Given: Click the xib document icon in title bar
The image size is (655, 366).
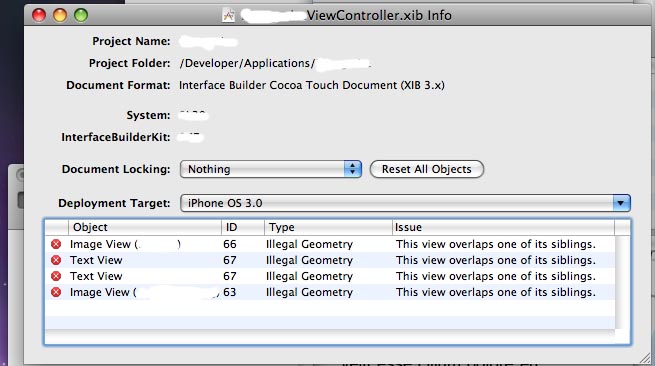Looking at the screenshot, I should tap(228, 15).
